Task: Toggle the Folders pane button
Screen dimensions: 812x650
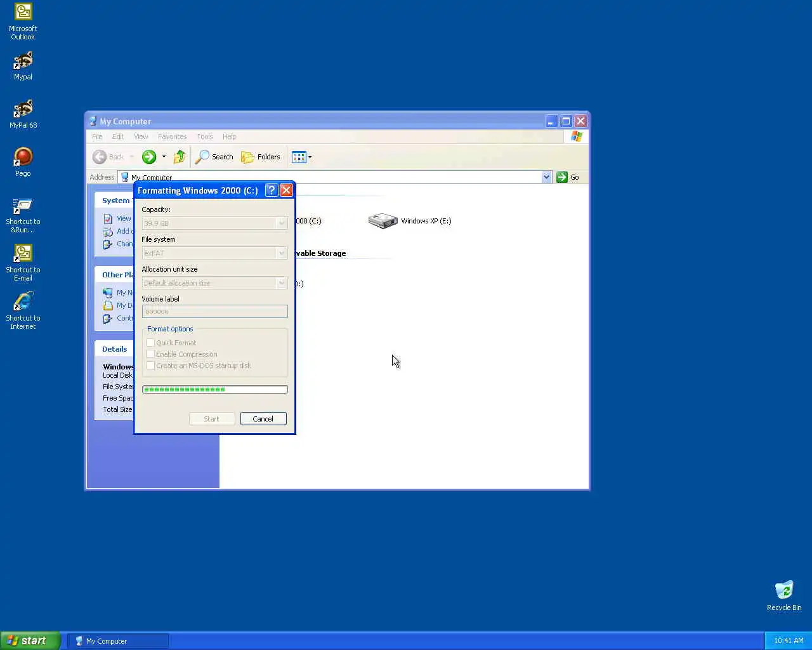Action: pos(261,157)
